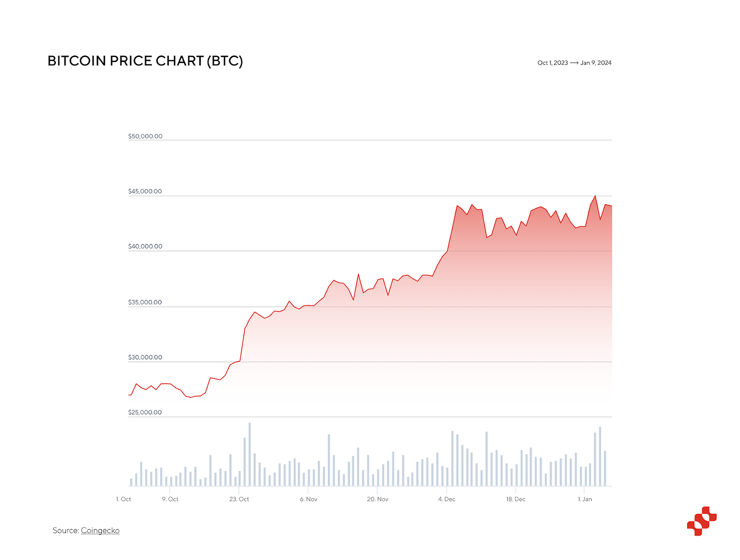Click the 4. Dec date marker

(x=447, y=500)
